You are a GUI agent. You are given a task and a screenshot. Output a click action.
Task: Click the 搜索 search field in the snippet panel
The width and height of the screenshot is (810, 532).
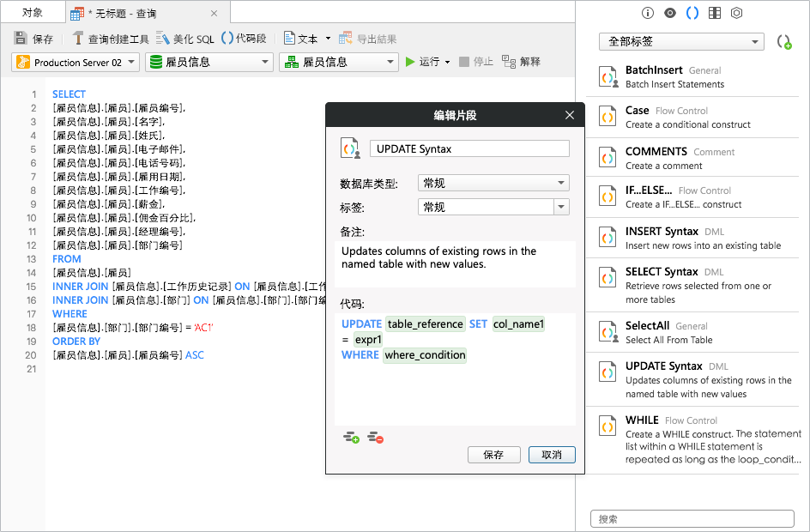pos(692,518)
